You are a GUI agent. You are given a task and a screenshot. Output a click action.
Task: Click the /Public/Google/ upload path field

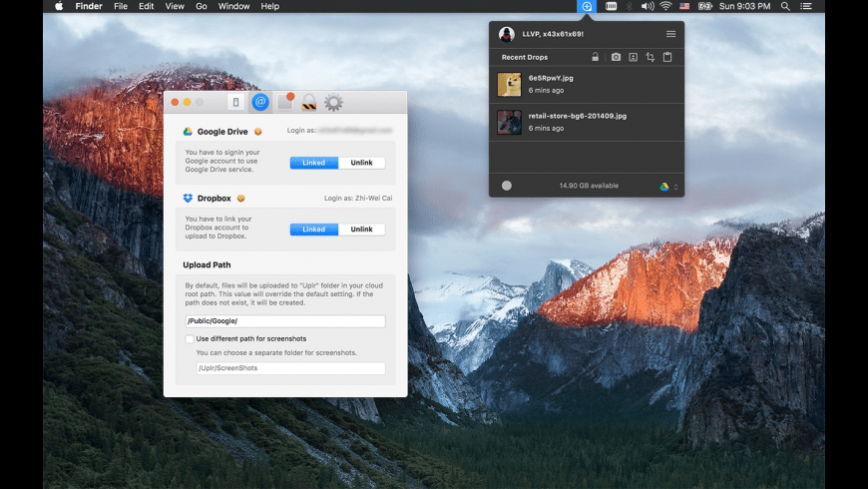point(285,320)
